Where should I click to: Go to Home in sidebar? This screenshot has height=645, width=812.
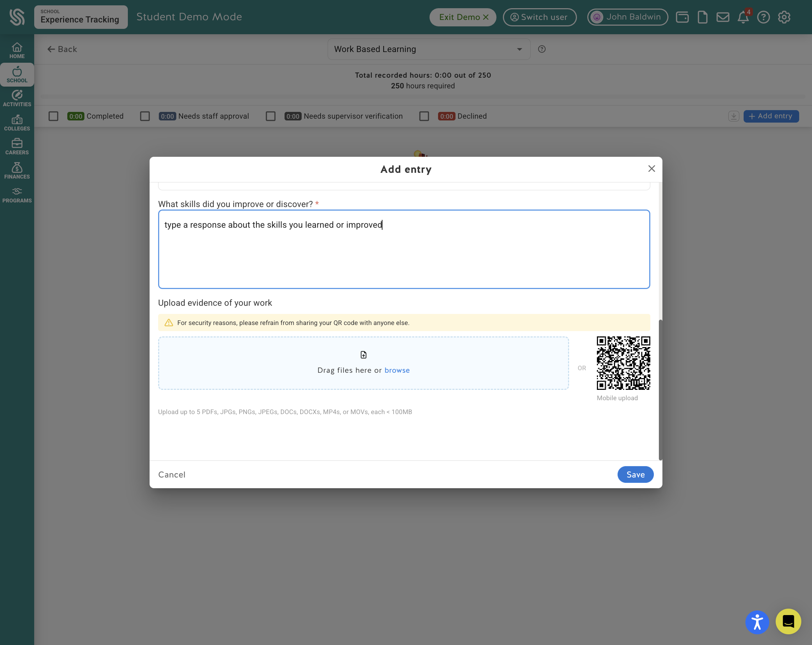17,51
